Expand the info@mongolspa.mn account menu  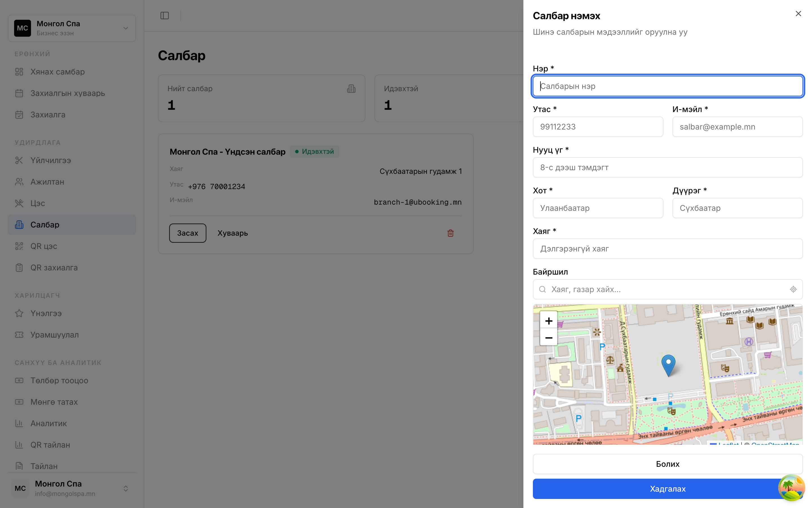click(x=72, y=488)
